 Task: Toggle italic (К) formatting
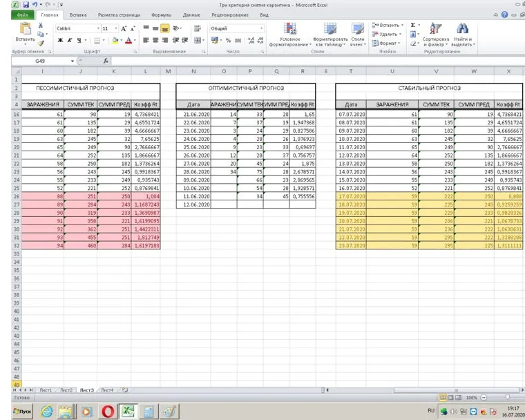[x=70, y=41]
